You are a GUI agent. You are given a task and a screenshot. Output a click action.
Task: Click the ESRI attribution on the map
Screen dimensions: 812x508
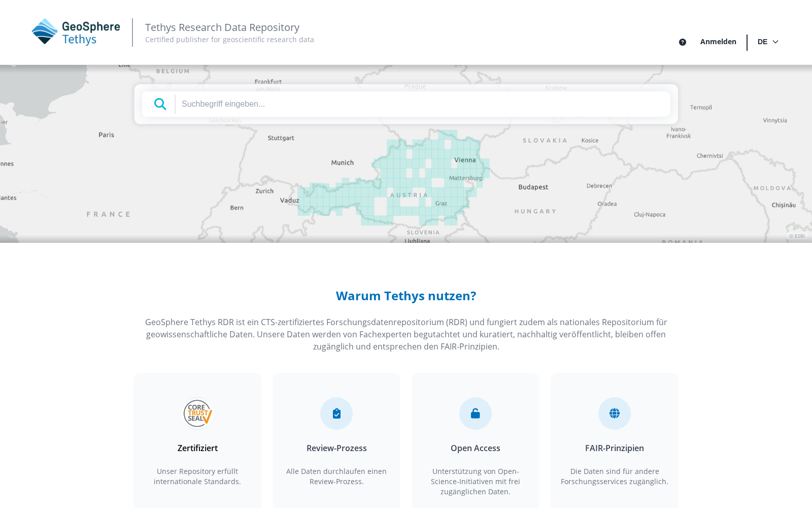tap(797, 236)
